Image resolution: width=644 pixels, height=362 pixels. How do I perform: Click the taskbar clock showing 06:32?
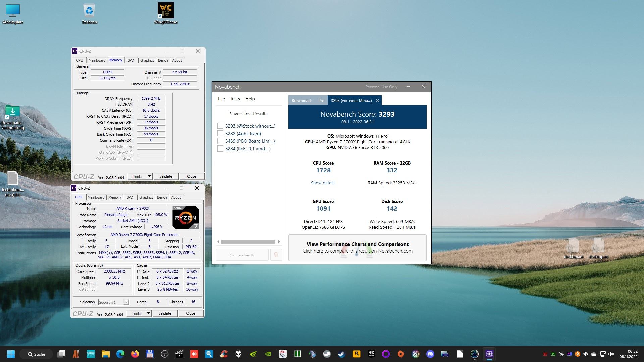point(629,354)
